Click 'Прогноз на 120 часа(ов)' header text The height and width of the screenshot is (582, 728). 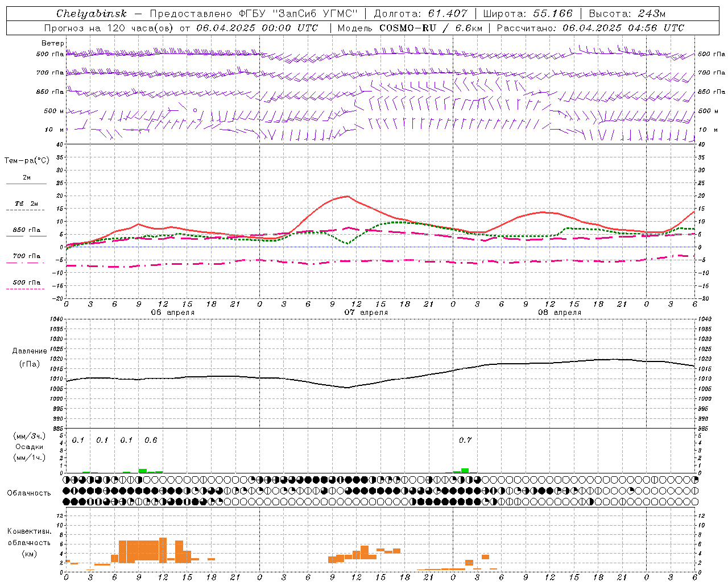[x=109, y=28]
